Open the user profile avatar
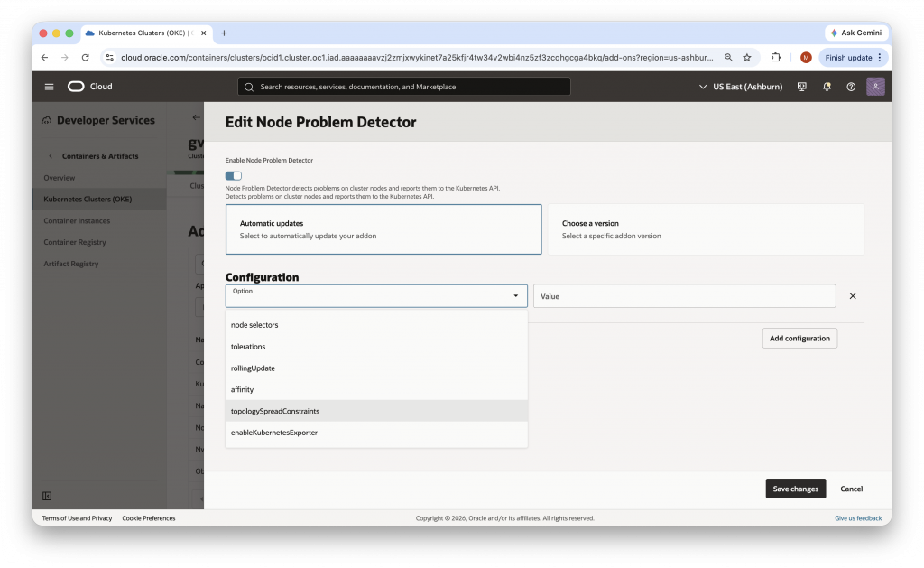Screen dimensions: 924x568 coord(873,87)
